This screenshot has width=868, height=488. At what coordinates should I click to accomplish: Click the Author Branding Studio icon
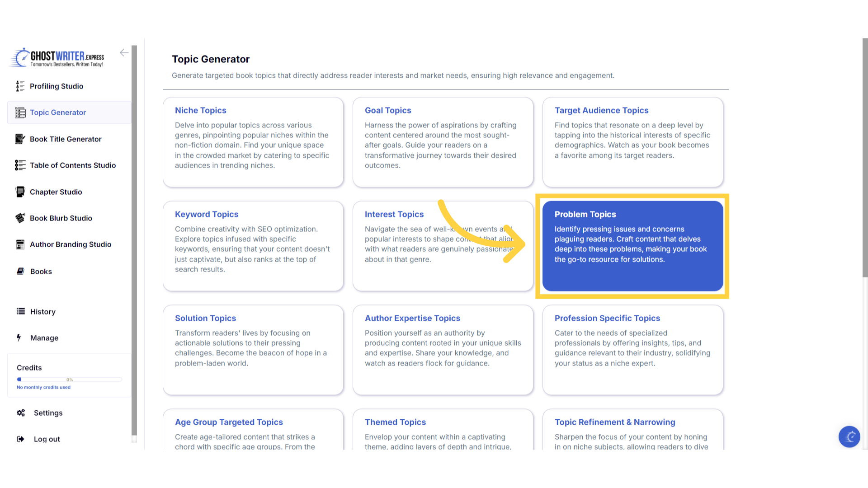click(20, 244)
